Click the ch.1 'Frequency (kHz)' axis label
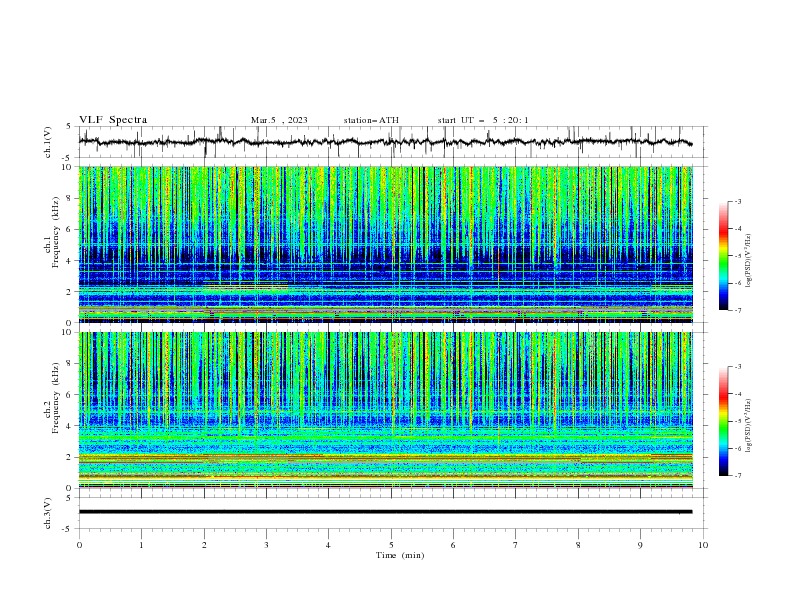The width and height of the screenshot is (792, 612). (55, 232)
